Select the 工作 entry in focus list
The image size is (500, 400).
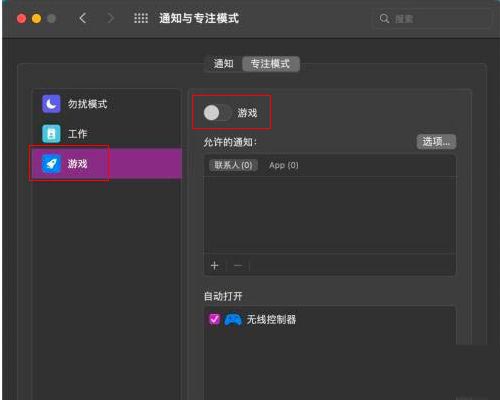107,134
